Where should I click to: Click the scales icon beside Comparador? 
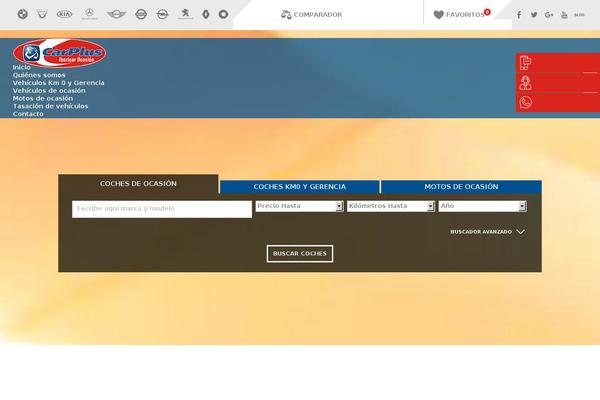[286, 15]
